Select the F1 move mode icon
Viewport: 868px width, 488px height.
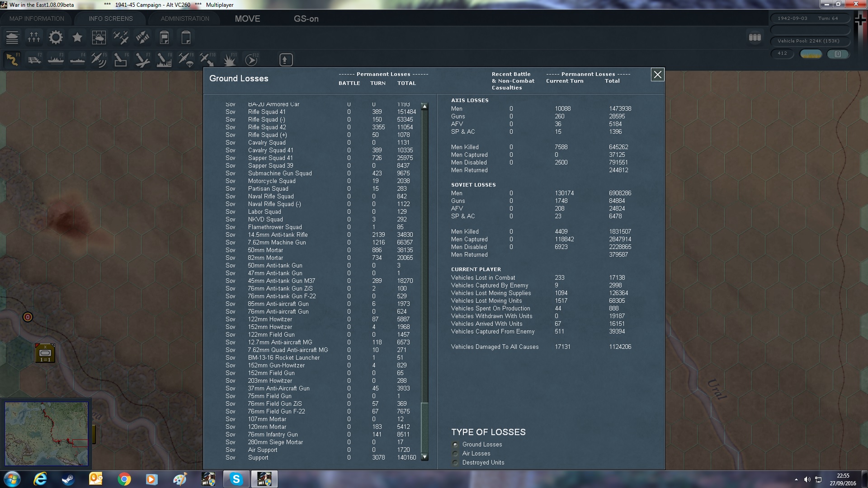(x=13, y=60)
